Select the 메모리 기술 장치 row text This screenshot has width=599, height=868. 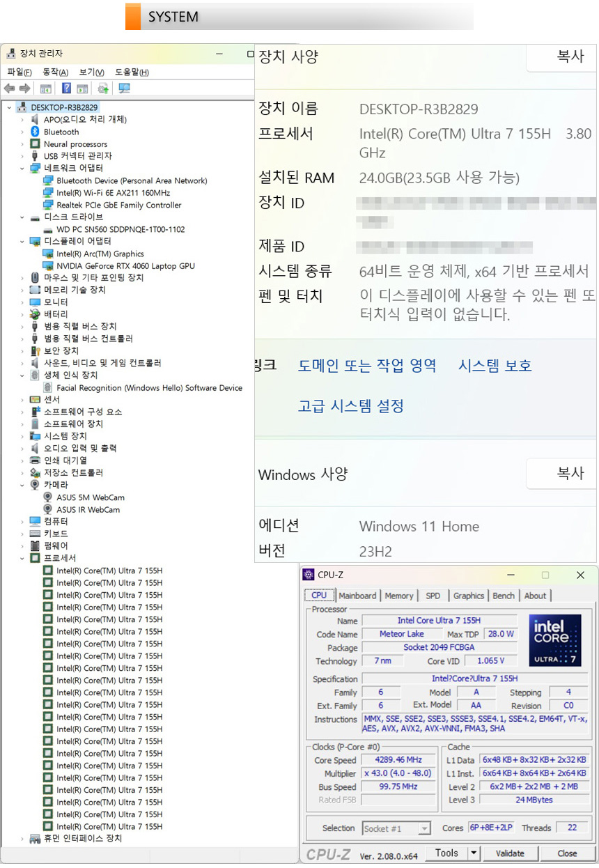(75, 290)
